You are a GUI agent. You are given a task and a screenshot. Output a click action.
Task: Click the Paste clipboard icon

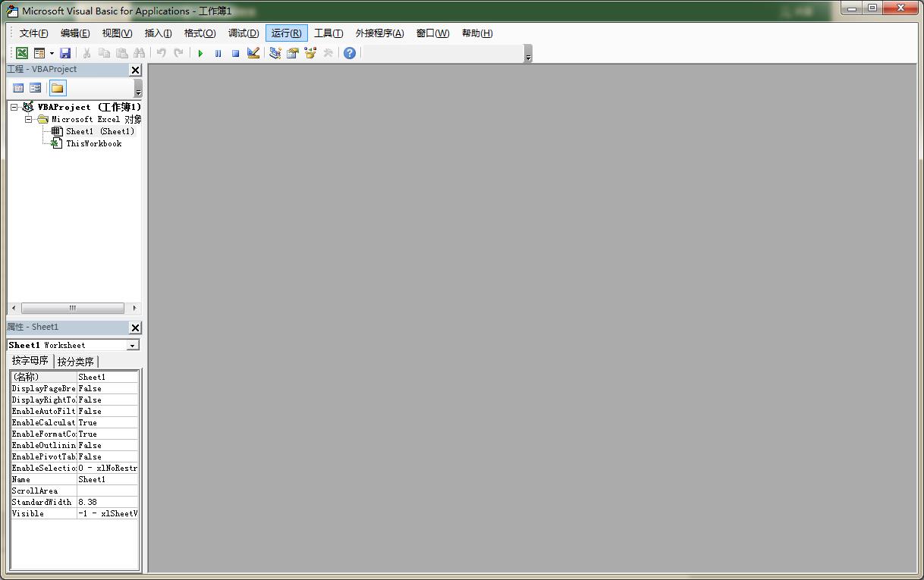[121, 53]
